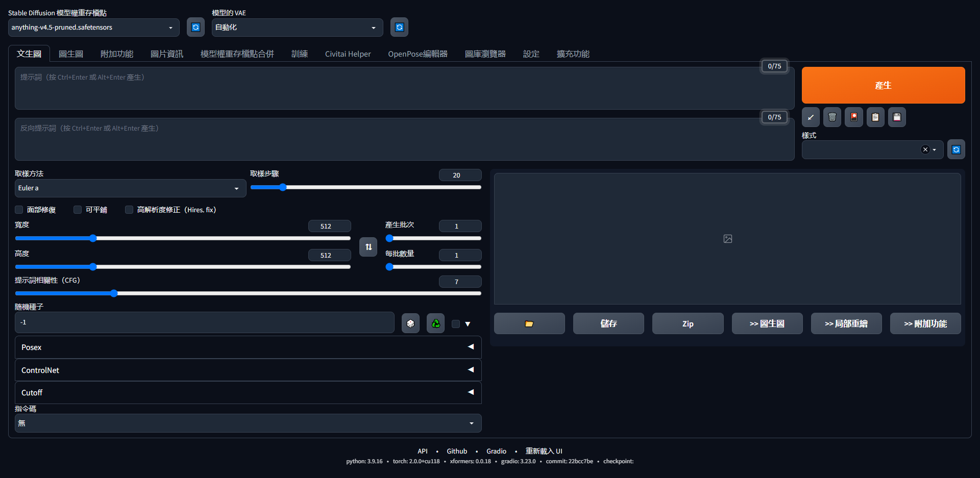Apply selected styles with clipboard icon
The height and width of the screenshot is (478, 980).
pos(875,117)
